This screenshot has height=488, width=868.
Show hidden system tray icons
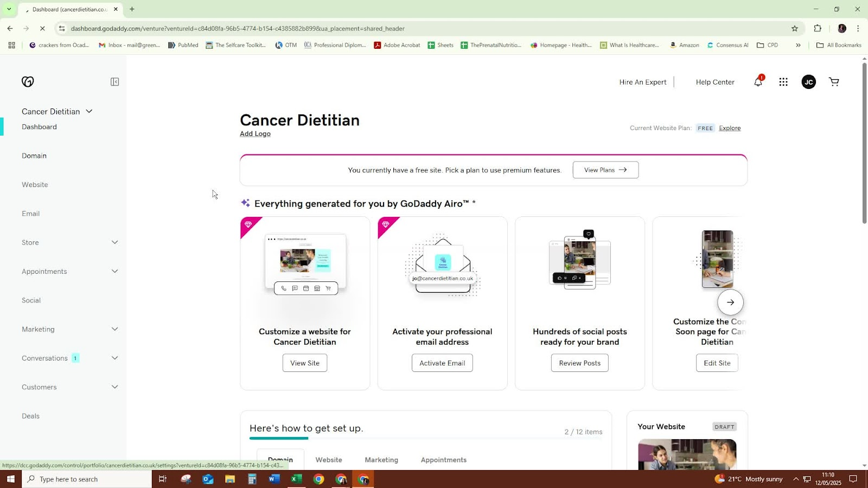click(796, 479)
